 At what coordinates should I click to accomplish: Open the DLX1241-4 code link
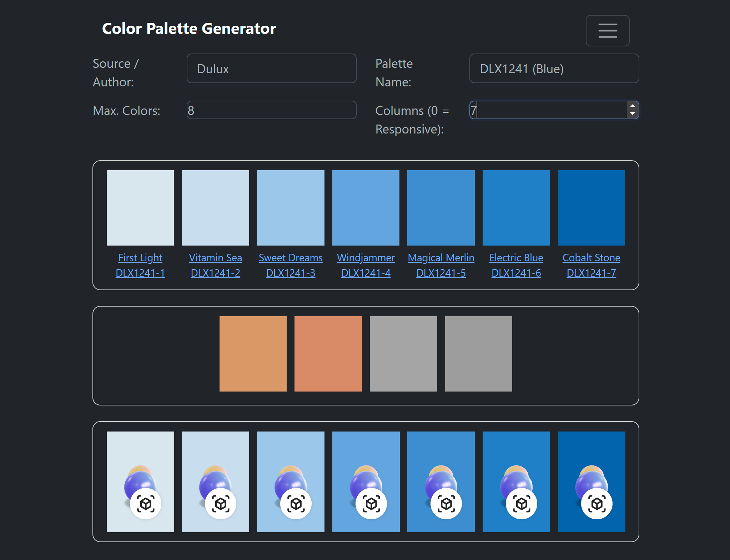[366, 273]
